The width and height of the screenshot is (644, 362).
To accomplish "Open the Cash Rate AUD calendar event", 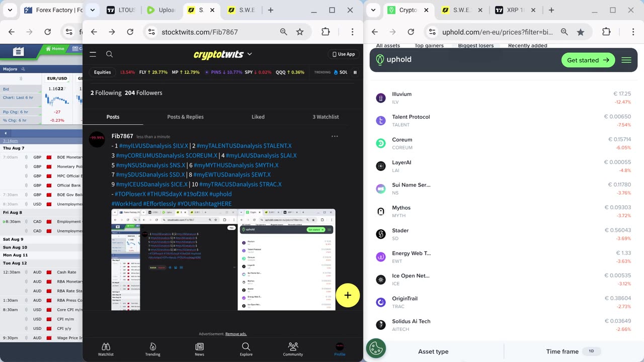I will pos(66,272).
